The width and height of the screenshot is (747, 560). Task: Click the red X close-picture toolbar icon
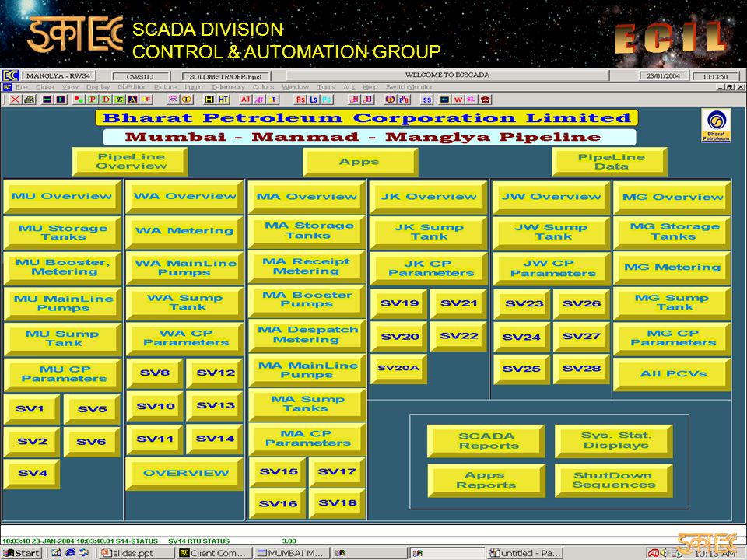pyautogui.click(x=16, y=100)
